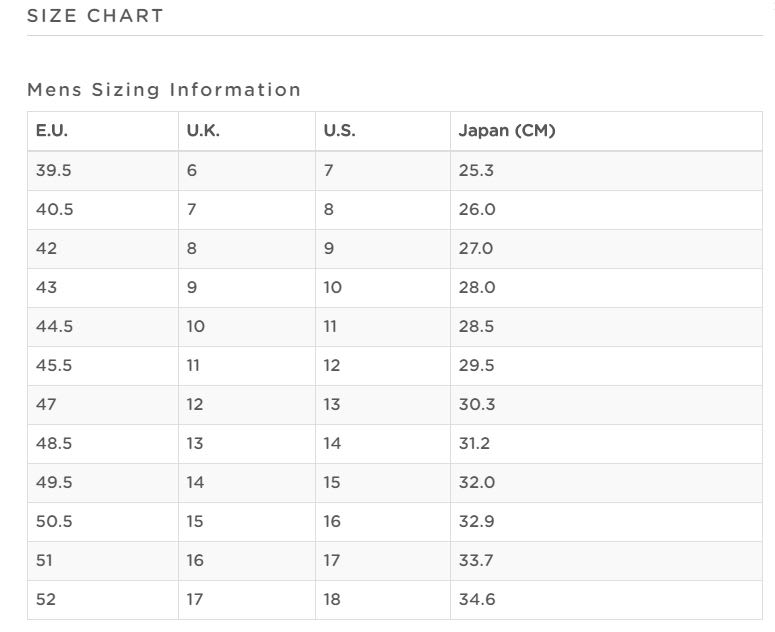775x632 pixels.
Task: Click the E.U. 44.5 size cell
Action: tap(54, 326)
